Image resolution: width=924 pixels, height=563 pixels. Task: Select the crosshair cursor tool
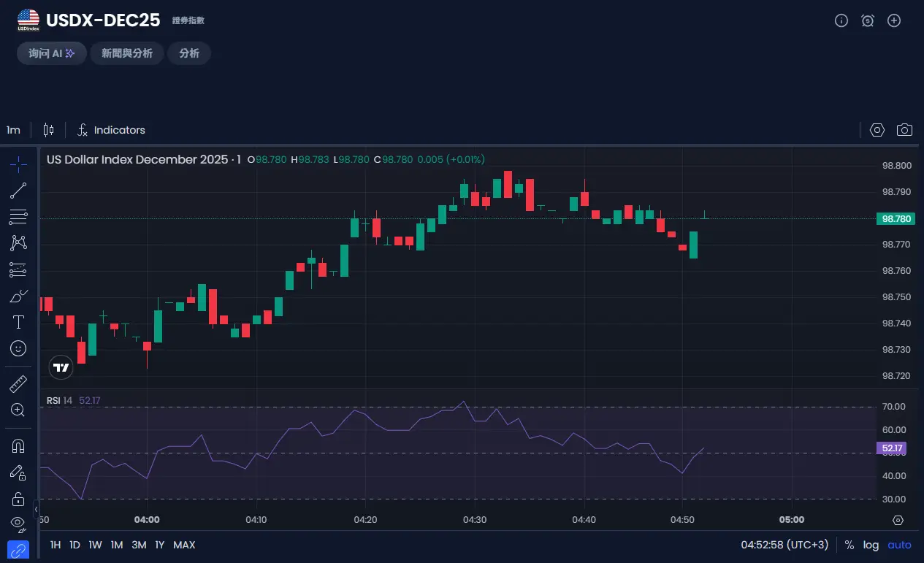click(18, 164)
